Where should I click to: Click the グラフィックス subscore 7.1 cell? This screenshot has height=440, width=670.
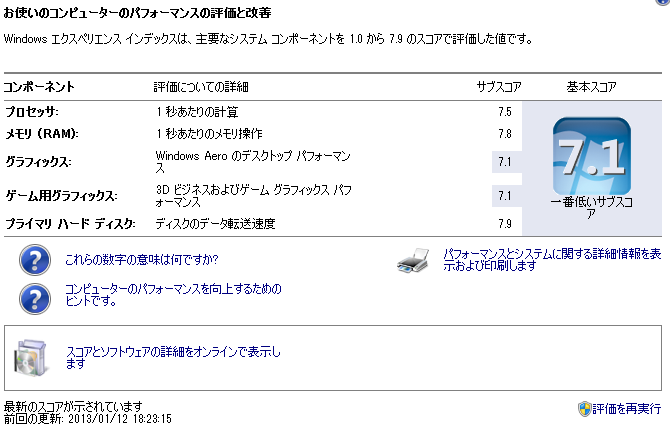pos(507,162)
